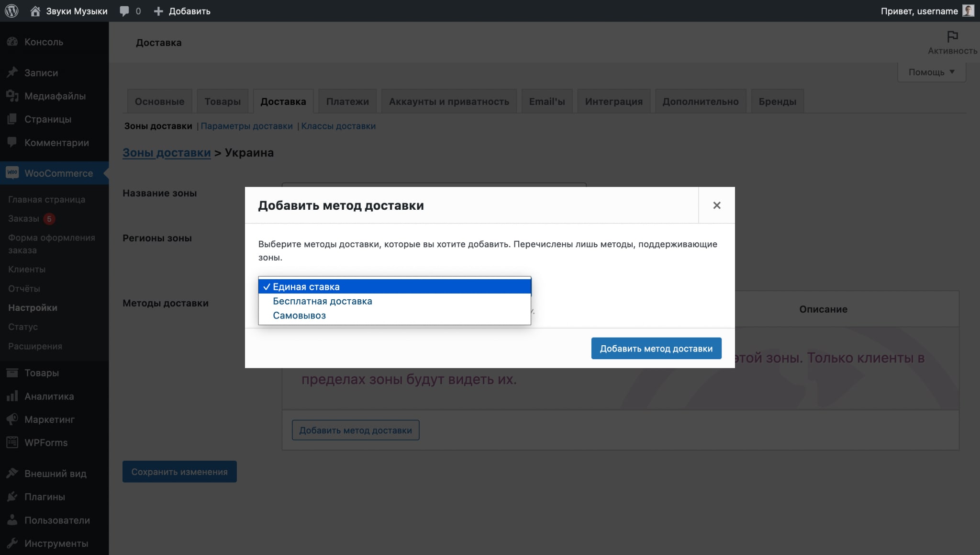Follow Зоны доставки breadcrumb link
The image size is (980, 555).
coord(167,153)
